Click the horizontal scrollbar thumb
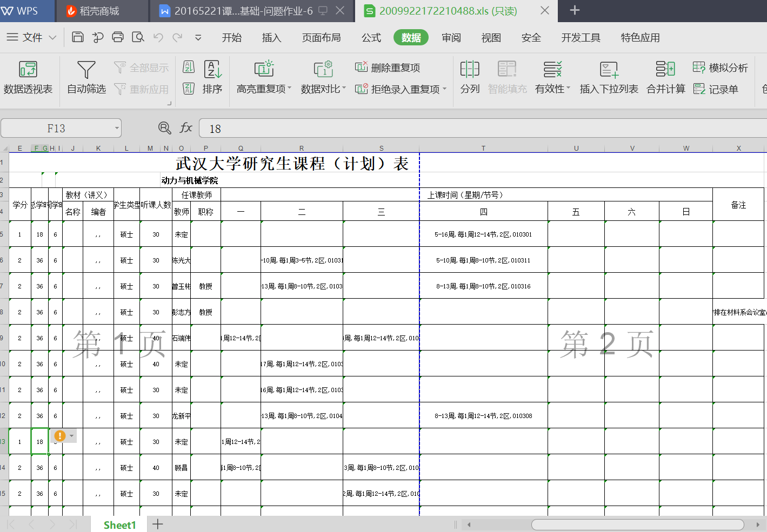This screenshot has width=767, height=532. point(638,524)
